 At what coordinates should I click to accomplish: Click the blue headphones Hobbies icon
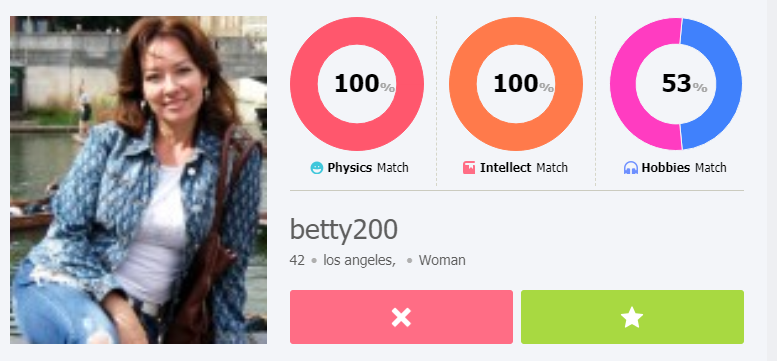click(631, 168)
